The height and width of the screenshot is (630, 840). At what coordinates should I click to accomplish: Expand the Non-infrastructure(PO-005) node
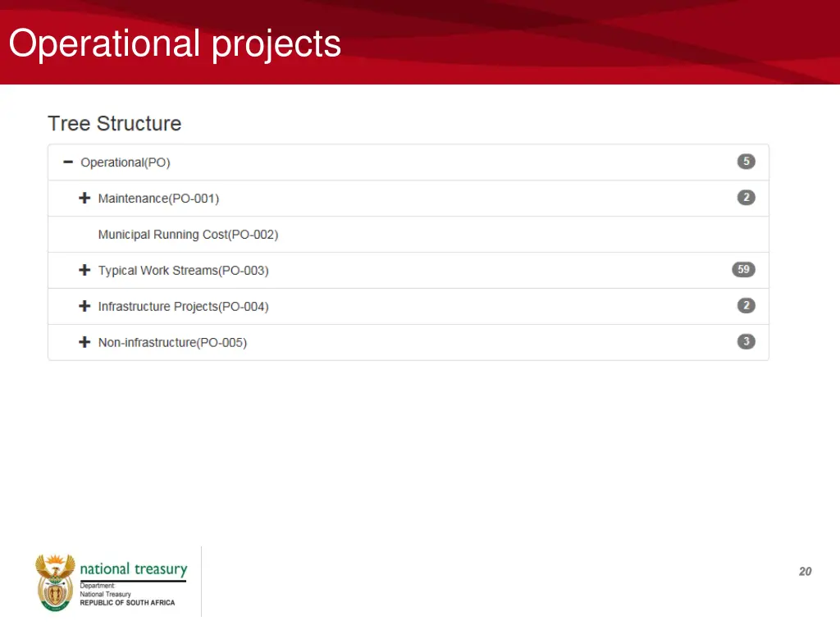(84, 342)
